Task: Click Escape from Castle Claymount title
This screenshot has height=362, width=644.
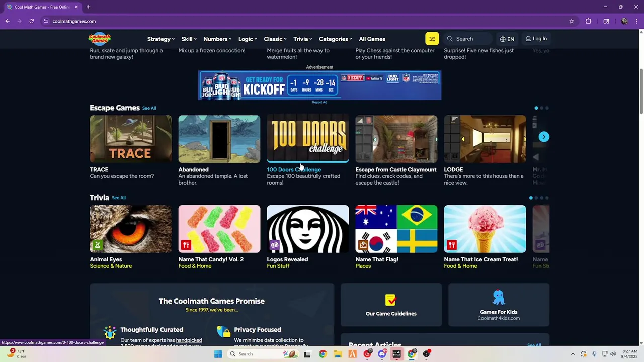Action: click(x=396, y=170)
